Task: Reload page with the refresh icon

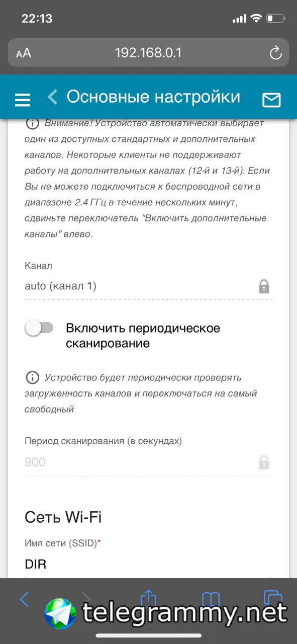Action: pyautogui.click(x=275, y=52)
